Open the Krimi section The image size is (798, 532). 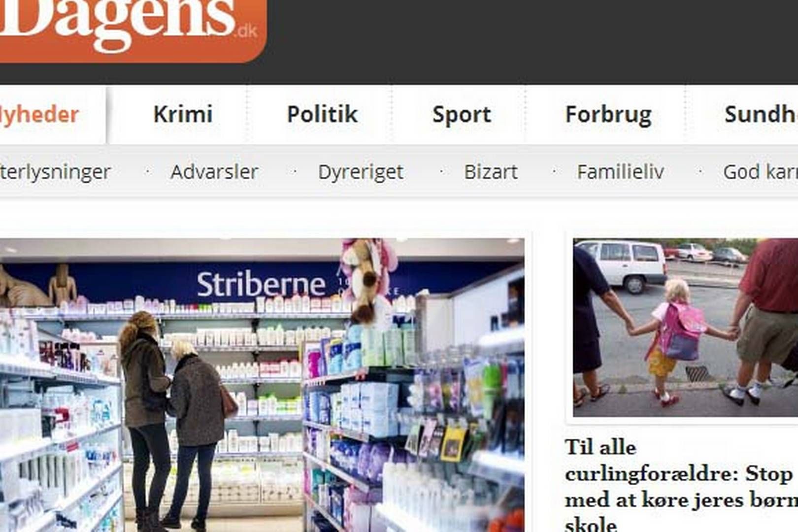coord(183,114)
